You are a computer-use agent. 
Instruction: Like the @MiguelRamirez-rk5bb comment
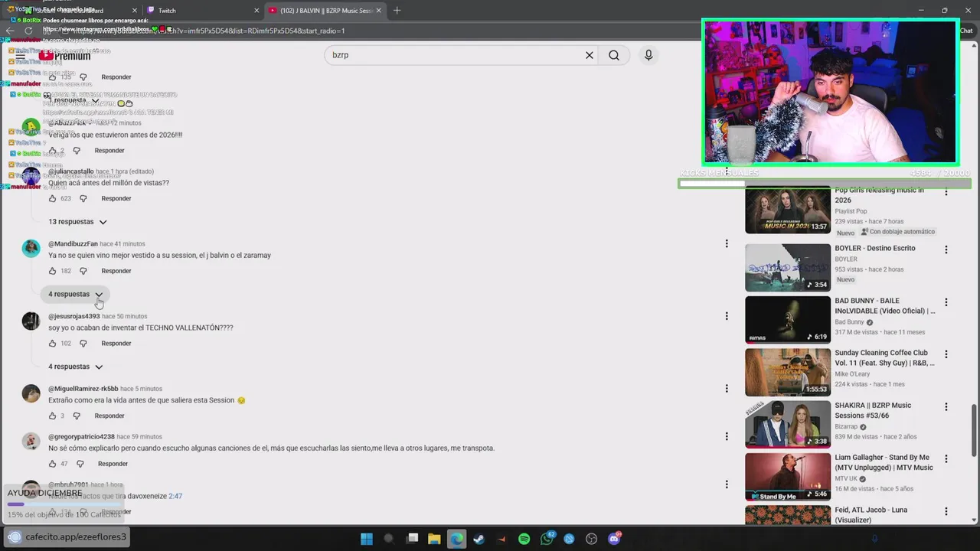pyautogui.click(x=52, y=416)
